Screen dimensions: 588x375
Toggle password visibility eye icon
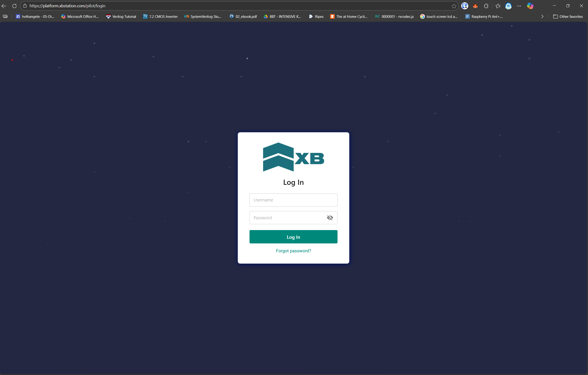click(x=330, y=218)
